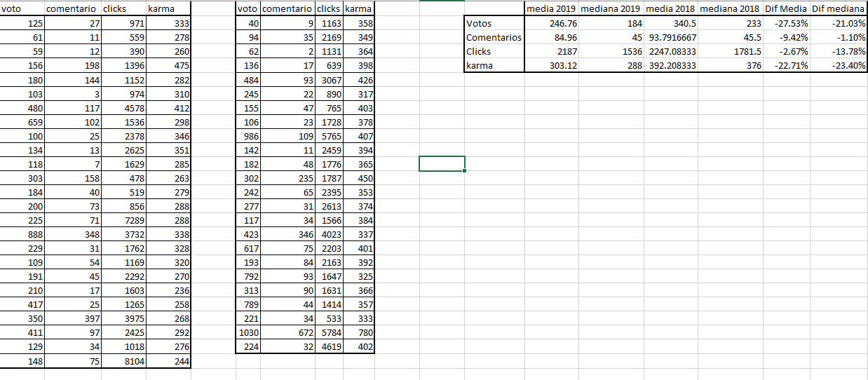Select the comentario cell showing 397
Viewport: 868px width, 380px height.
(73, 319)
